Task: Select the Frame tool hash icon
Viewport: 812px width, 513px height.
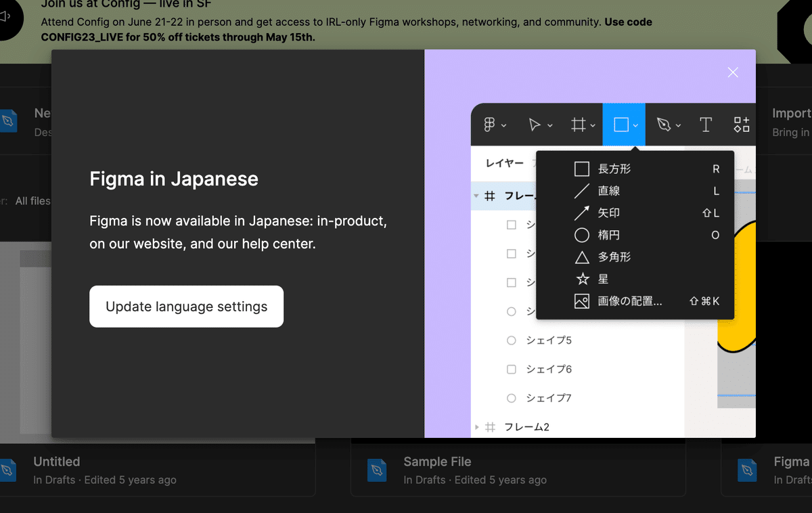Action: pyautogui.click(x=578, y=125)
